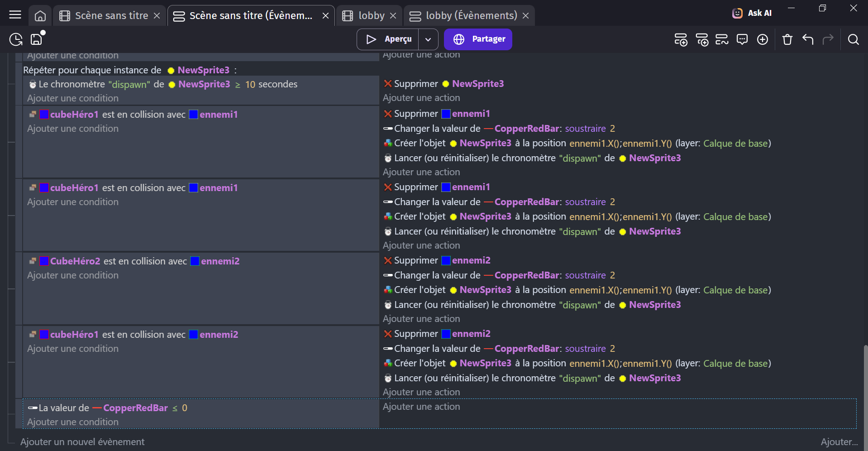Viewport: 868px width, 451px height.
Task: Add action to the CopperRedBar ≤ 0 event
Action: click(421, 407)
